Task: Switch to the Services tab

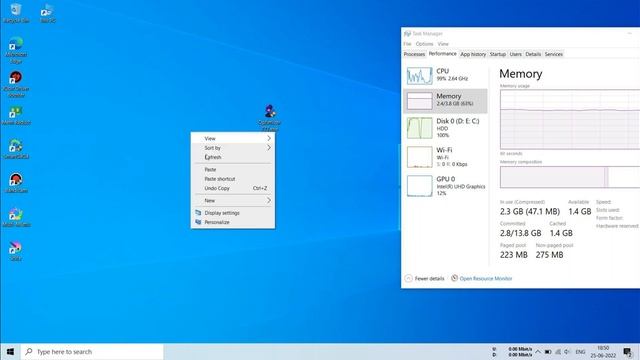Action: coord(553,54)
